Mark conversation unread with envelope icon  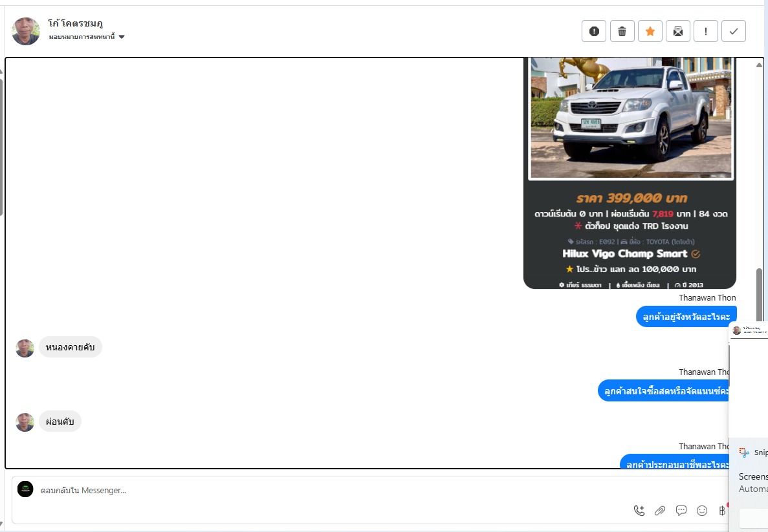[x=678, y=31]
